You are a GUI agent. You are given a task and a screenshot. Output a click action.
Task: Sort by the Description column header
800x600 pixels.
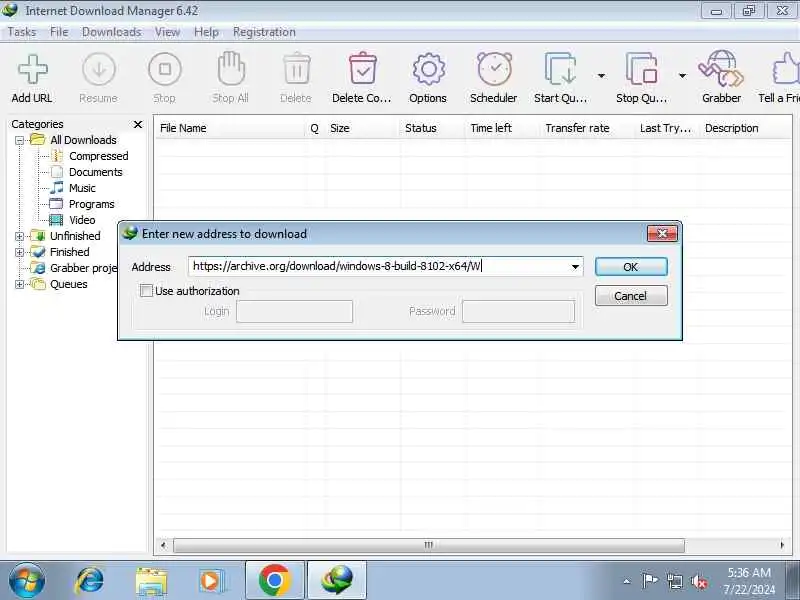[x=745, y=128]
